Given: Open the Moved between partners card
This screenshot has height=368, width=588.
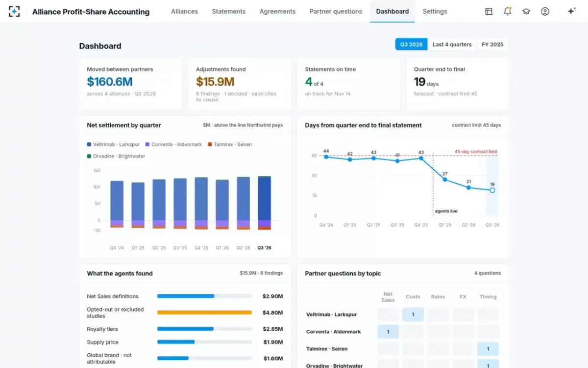Looking at the screenshot, I should [x=130, y=84].
